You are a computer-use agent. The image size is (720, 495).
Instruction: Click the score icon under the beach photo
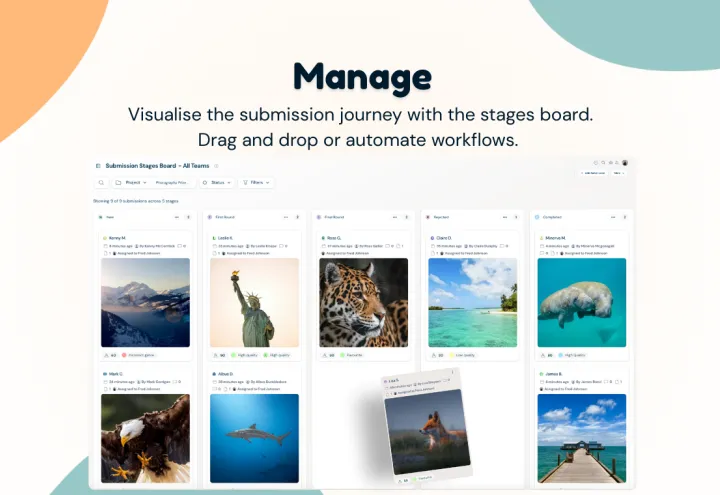[x=434, y=355]
